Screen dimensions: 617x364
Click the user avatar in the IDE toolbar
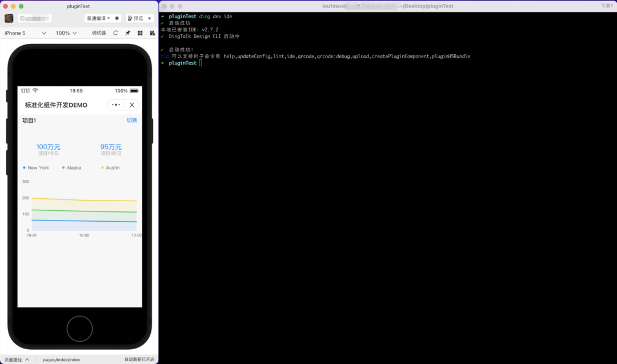click(9, 18)
